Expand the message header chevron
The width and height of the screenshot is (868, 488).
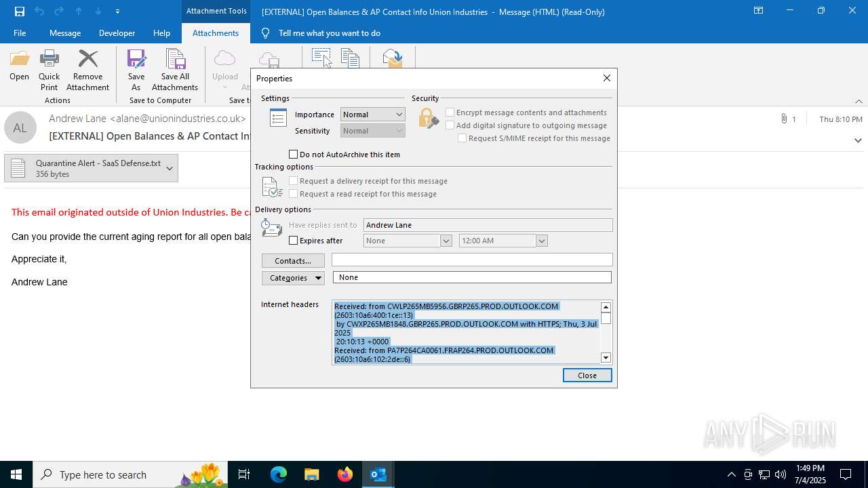pyautogui.click(x=858, y=140)
